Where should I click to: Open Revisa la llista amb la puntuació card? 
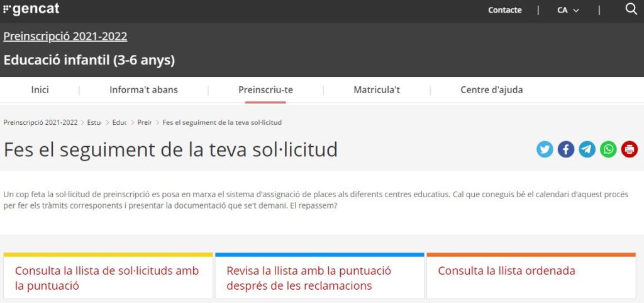coord(309,278)
